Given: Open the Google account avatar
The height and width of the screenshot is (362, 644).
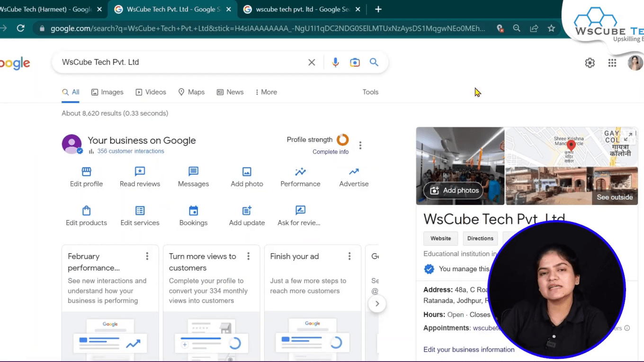Looking at the screenshot, I should [x=635, y=62].
